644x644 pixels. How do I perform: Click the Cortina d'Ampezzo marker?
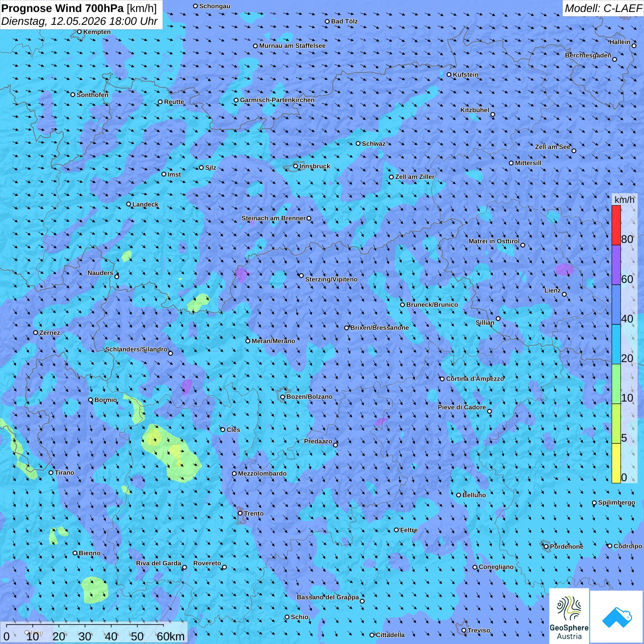442,379
